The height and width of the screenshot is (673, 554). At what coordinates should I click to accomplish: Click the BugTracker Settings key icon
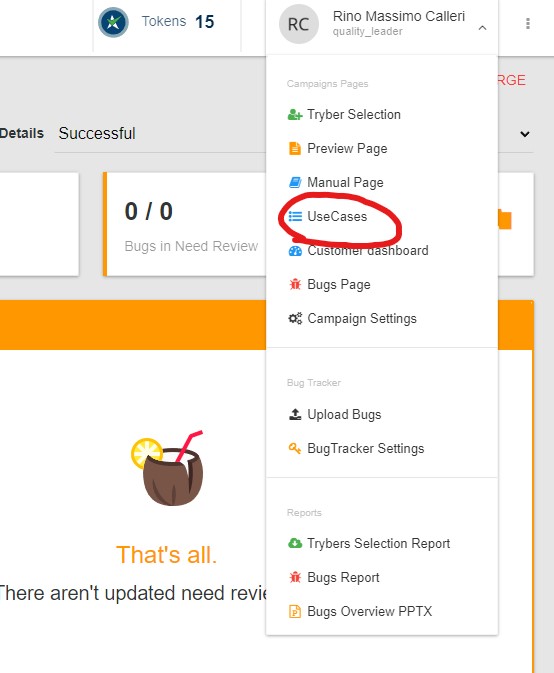[x=295, y=449]
